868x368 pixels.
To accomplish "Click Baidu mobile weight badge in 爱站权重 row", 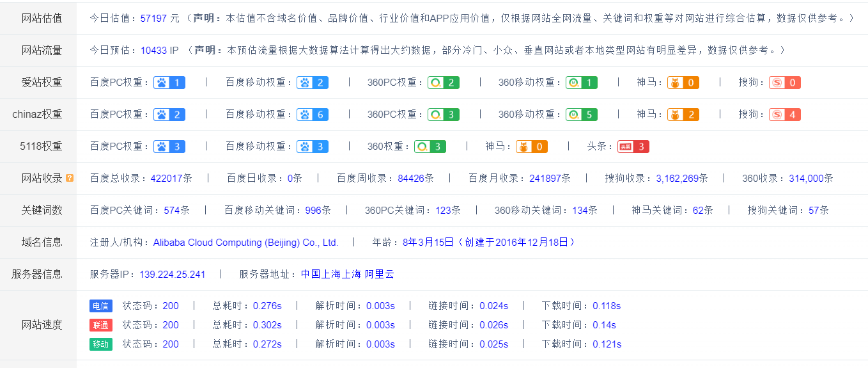I will point(313,83).
